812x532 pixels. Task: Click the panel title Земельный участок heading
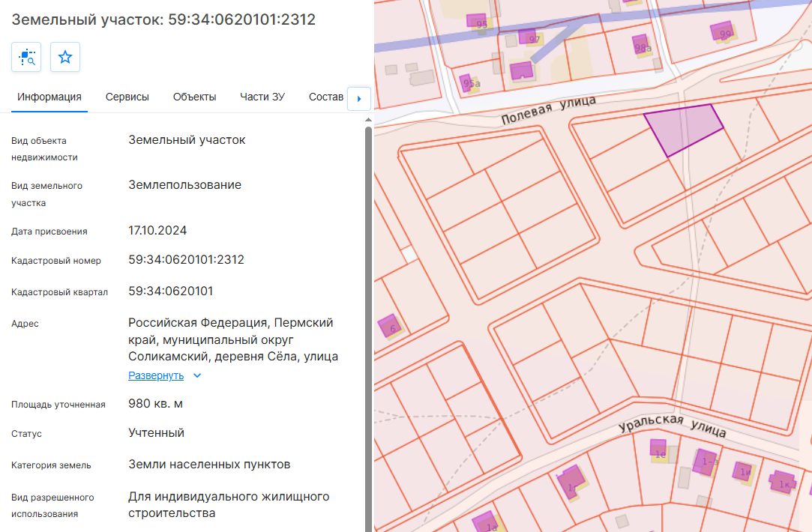click(163, 19)
